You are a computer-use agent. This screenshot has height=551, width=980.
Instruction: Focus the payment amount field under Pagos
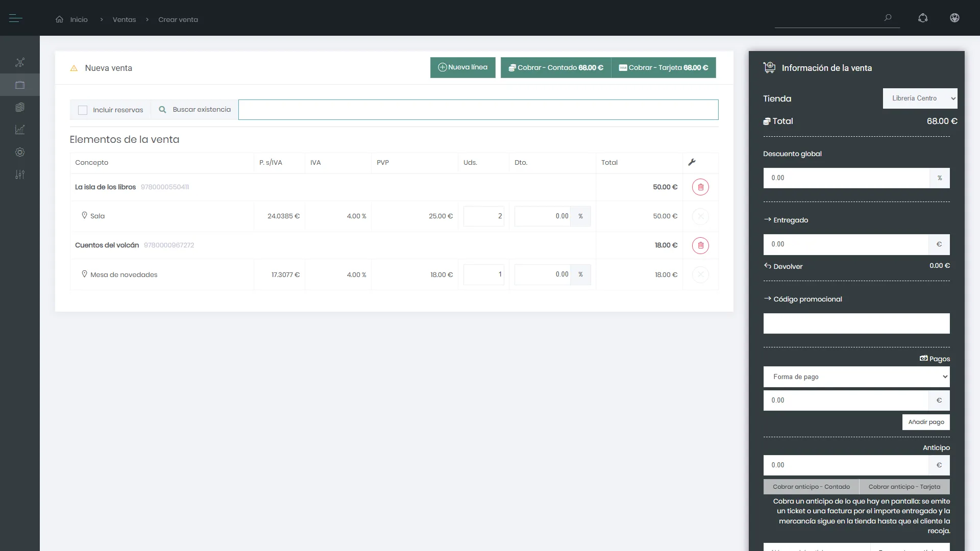tap(846, 400)
